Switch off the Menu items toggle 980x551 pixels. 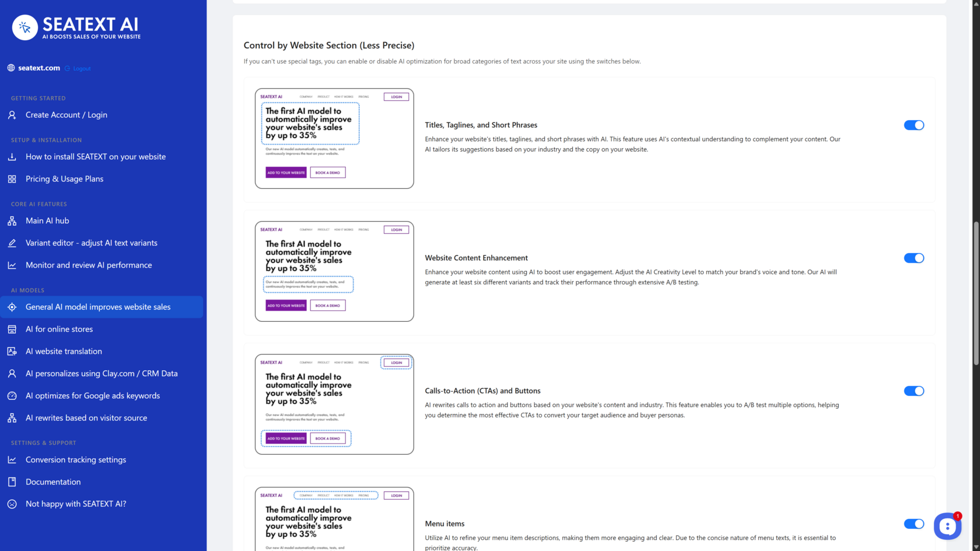coord(914,524)
